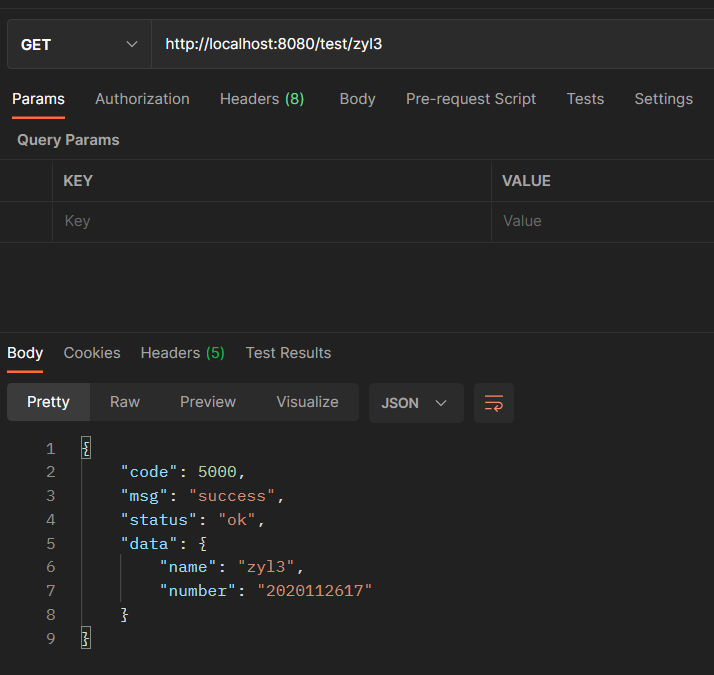Image resolution: width=714 pixels, height=675 pixels.
Task: Switch to the Pre-request Script tab
Action: click(471, 99)
